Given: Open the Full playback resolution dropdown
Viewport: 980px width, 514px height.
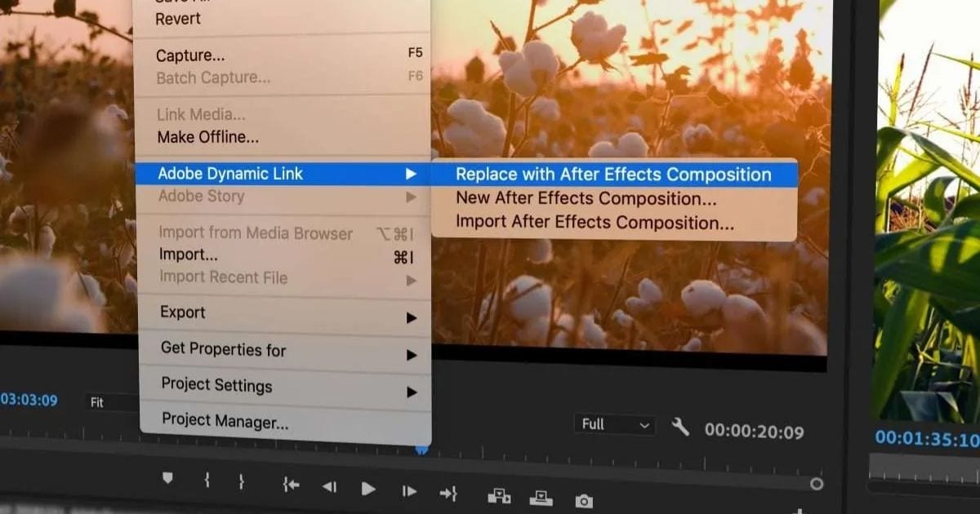Looking at the screenshot, I should click(615, 424).
